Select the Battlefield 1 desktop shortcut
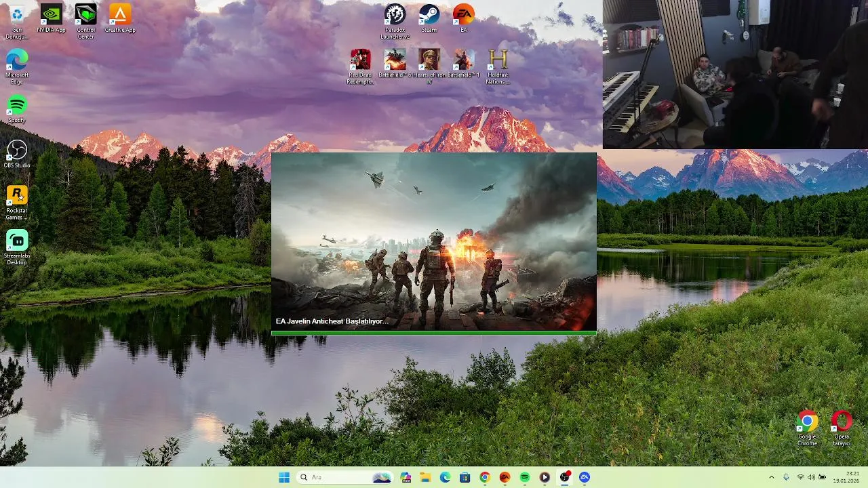The image size is (868, 488). [464, 64]
